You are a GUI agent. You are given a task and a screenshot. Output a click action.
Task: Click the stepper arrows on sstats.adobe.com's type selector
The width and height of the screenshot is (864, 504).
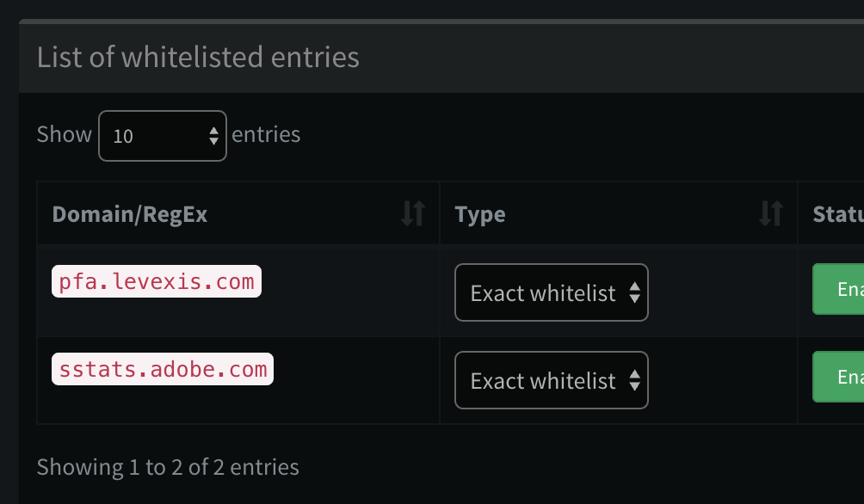[x=635, y=379]
